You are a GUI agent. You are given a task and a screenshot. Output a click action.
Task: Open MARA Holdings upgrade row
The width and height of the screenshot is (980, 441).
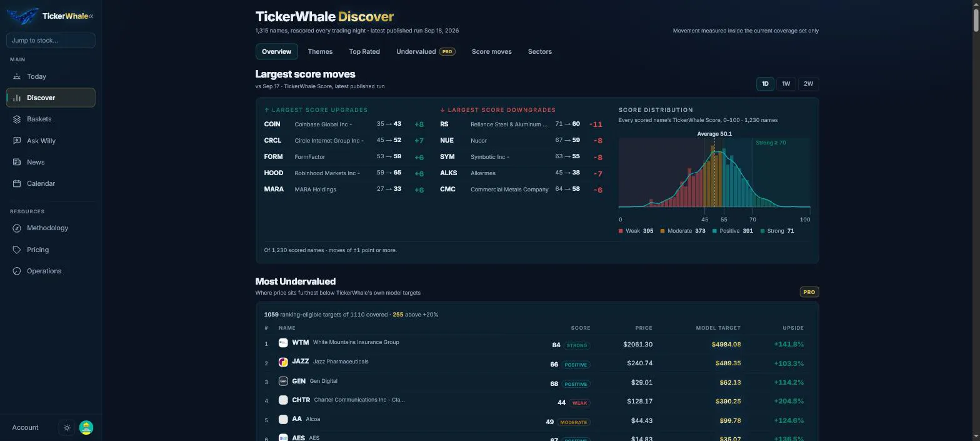click(x=344, y=189)
